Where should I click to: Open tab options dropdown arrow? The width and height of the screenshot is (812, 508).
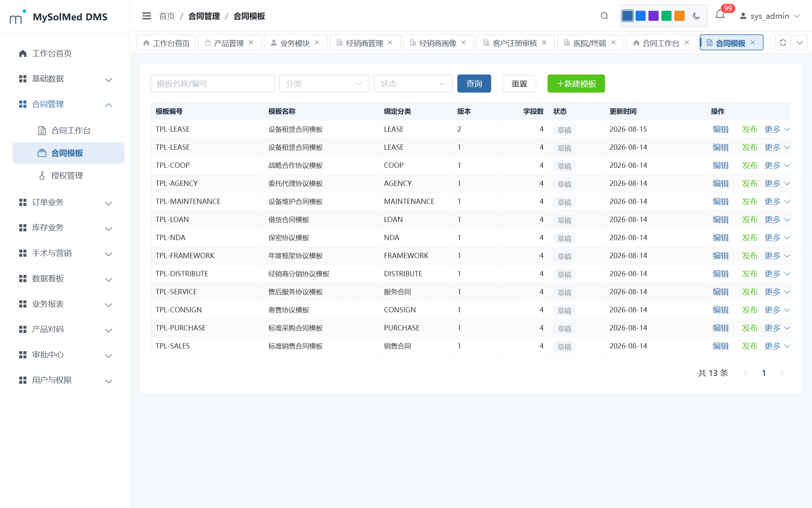click(x=800, y=43)
